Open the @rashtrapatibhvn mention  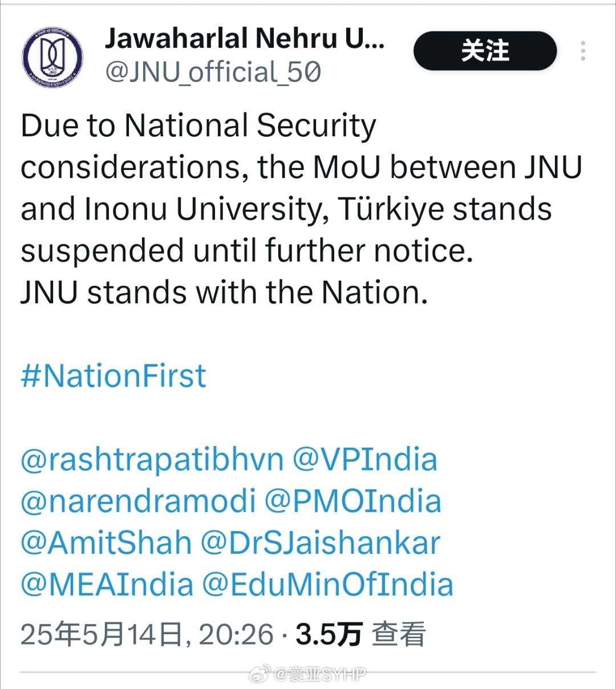coord(152,460)
